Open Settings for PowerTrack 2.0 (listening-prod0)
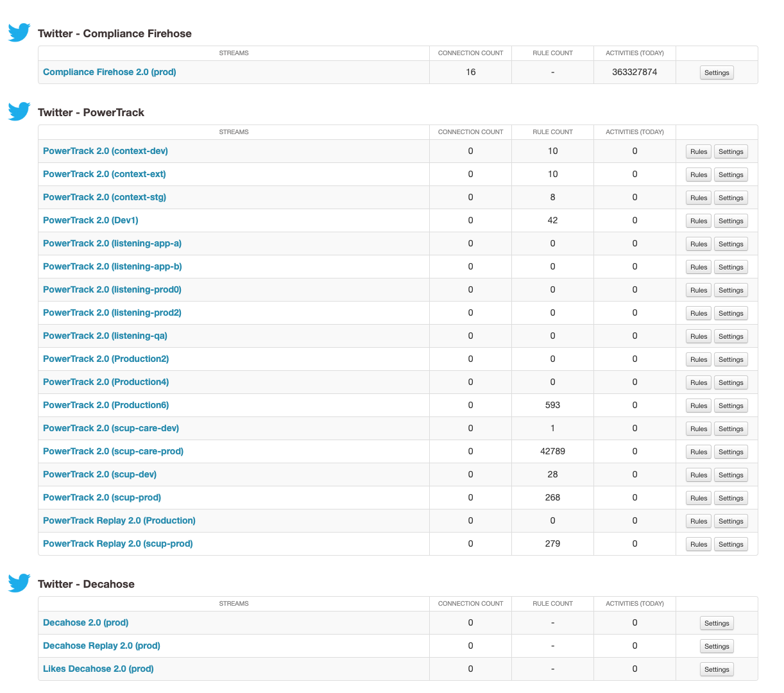This screenshot has width=784, height=693. (731, 290)
